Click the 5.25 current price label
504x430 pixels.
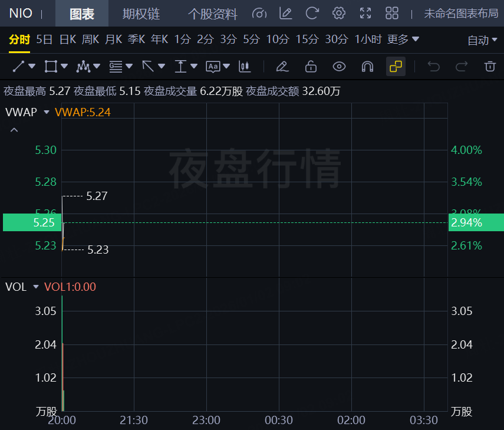click(x=31, y=222)
